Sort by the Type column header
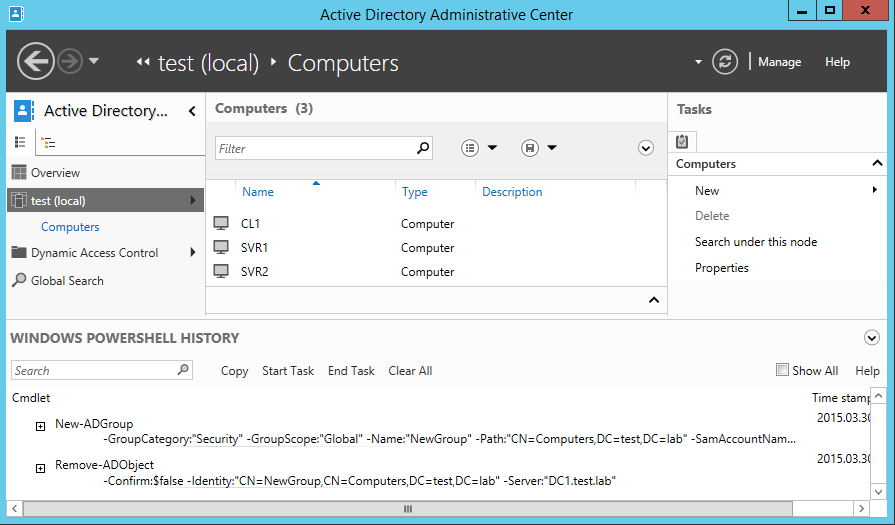 (x=414, y=192)
